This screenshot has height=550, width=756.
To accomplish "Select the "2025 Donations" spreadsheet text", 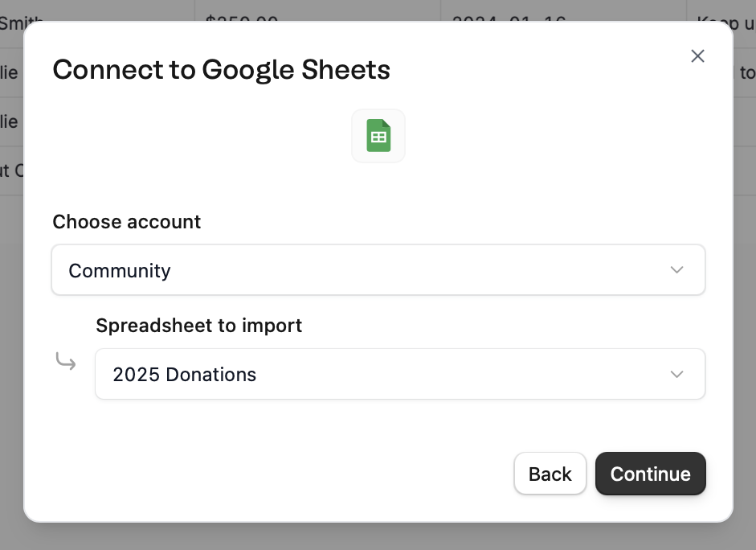I will [184, 375].
